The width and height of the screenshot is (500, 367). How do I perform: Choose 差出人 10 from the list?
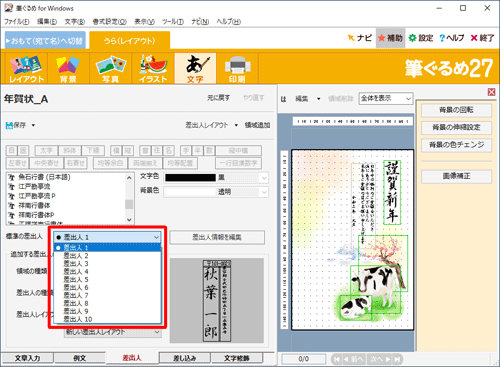pyautogui.click(x=107, y=319)
